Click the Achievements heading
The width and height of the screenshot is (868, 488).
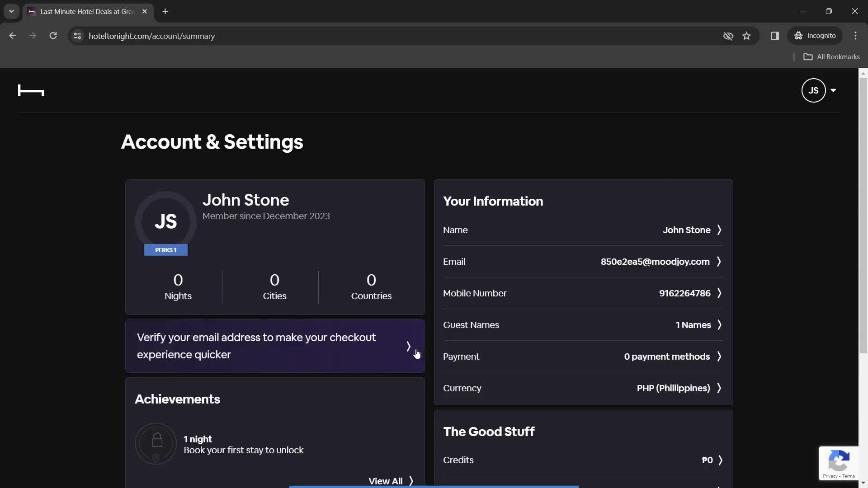(177, 399)
